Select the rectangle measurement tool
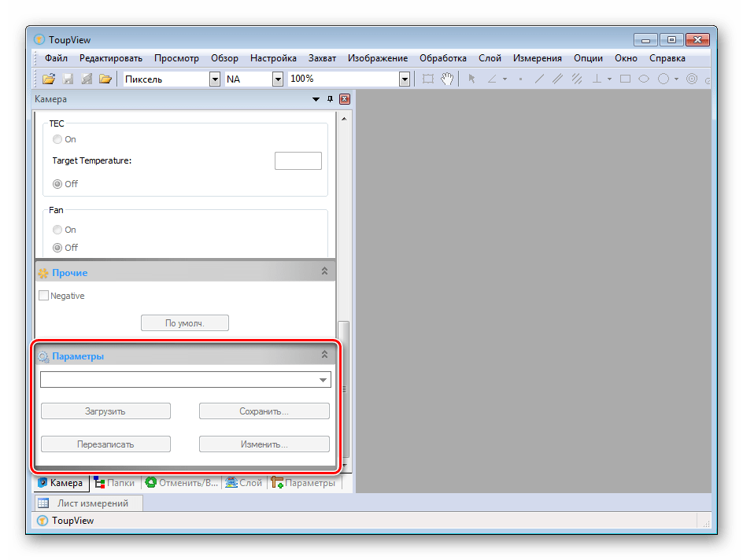This screenshot has height=560, width=743. (x=626, y=79)
